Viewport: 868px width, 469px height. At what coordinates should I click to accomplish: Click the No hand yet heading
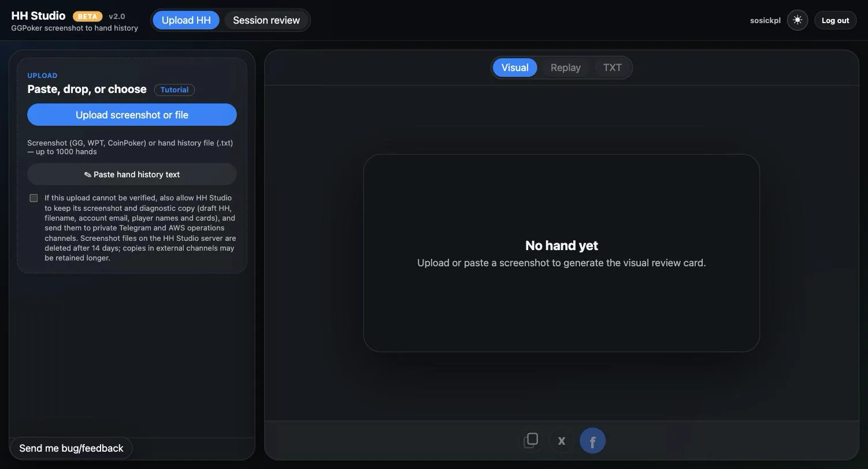point(562,245)
